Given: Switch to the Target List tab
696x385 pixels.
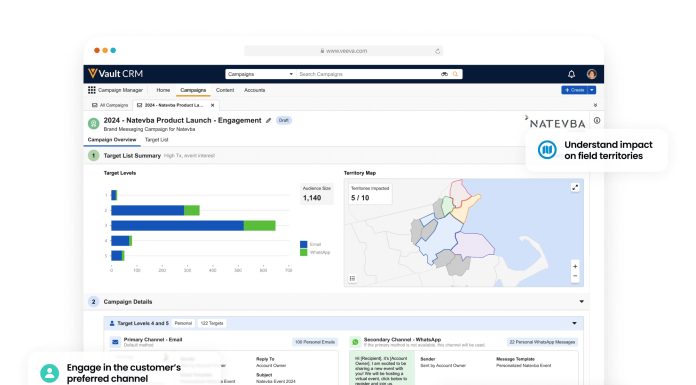Looking at the screenshot, I should click(x=157, y=140).
